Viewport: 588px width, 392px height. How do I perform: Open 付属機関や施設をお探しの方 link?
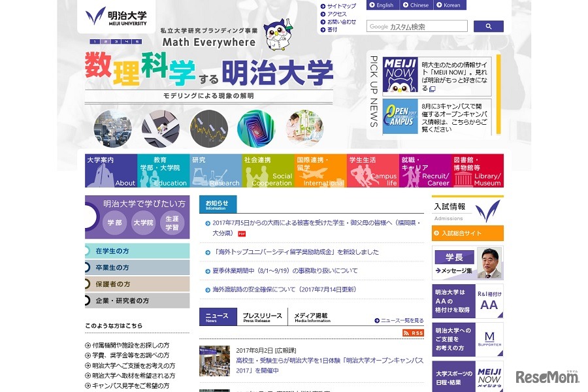click(131, 345)
